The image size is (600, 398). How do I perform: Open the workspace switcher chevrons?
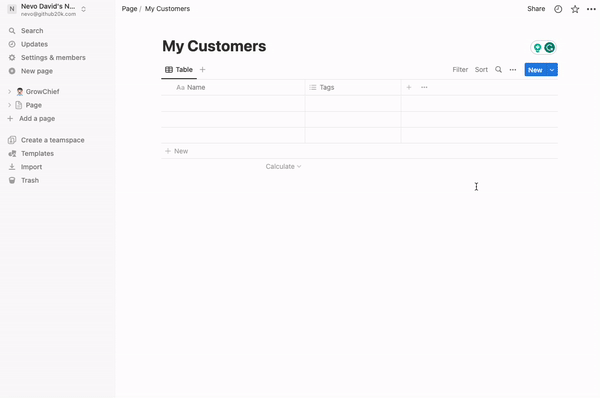point(83,9)
